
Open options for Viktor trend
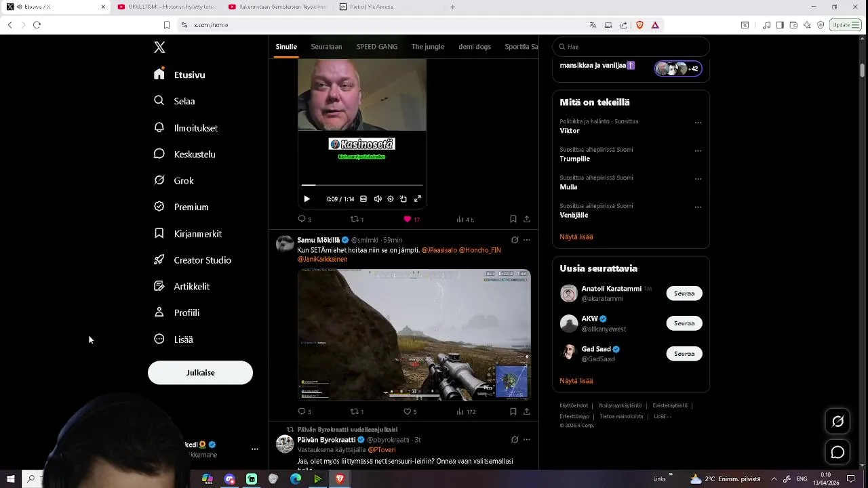coord(698,123)
